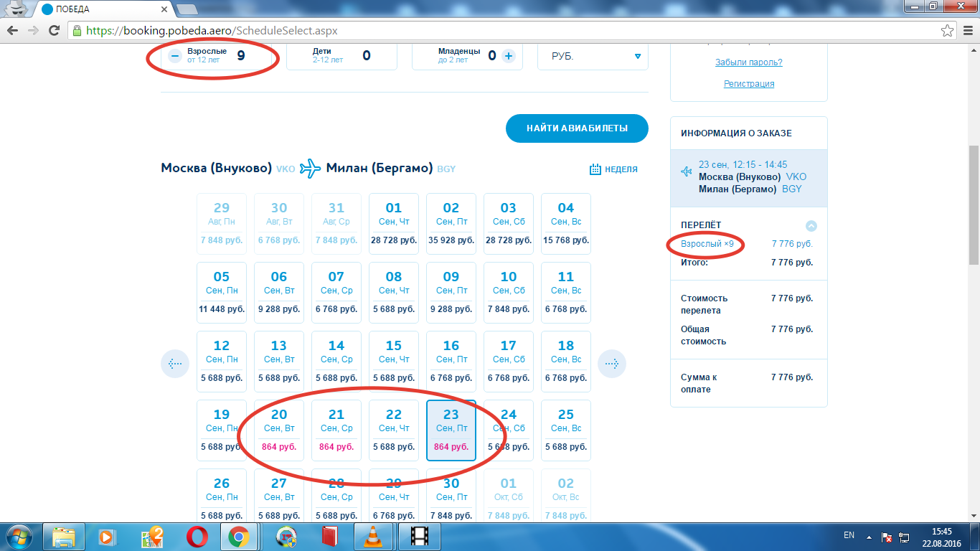Click the address bar URL field
Image resolution: width=980 pixels, height=551 pixels.
tap(502, 31)
